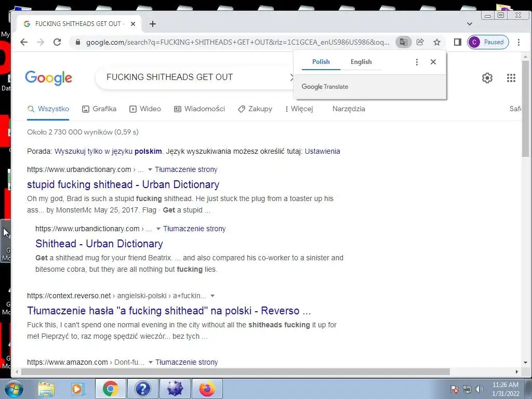This screenshot has width=532, height=399.
Task: Open the Reverso Tłumaczenie hasła result
Action: pos(169,311)
